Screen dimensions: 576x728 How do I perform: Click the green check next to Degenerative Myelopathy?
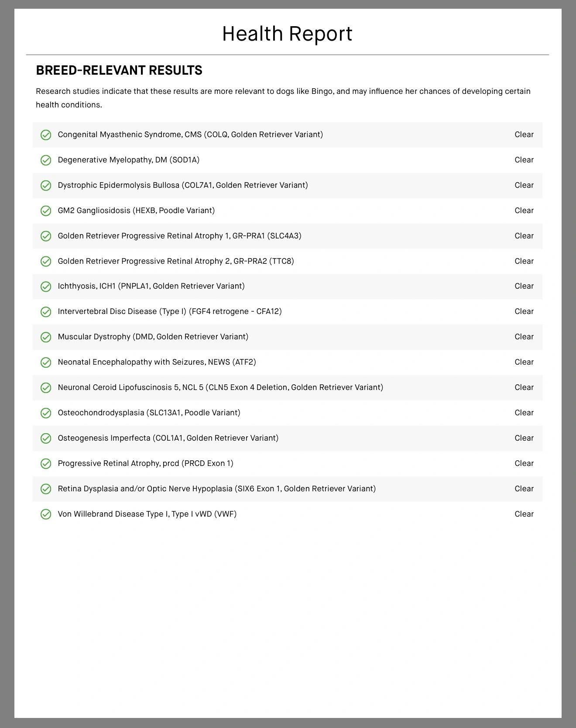pyautogui.click(x=46, y=160)
